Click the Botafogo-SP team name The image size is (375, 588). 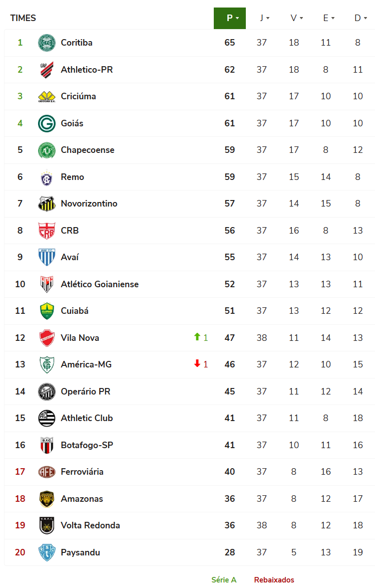87,445
